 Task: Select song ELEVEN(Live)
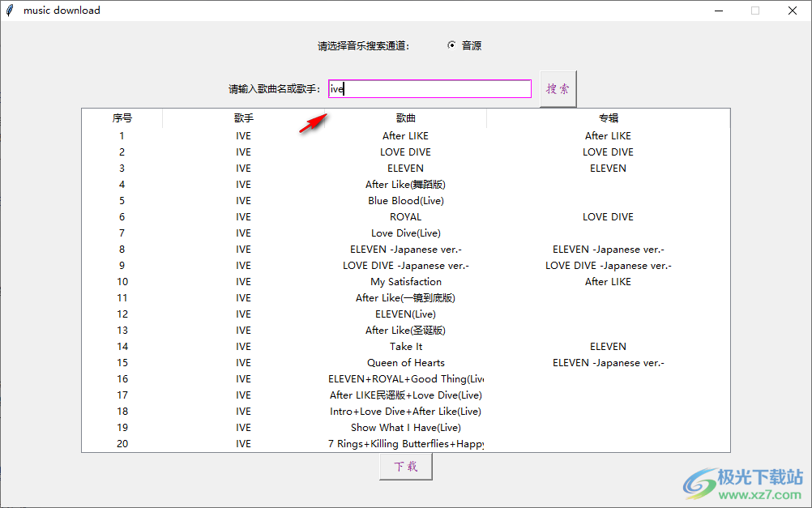tap(405, 314)
